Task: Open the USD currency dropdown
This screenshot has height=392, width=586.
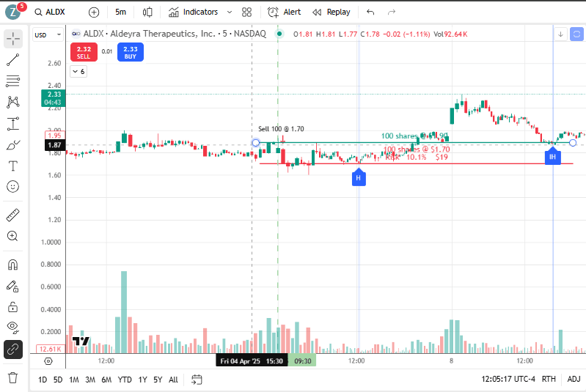Action: pyautogui.click(x=48, y=35)
